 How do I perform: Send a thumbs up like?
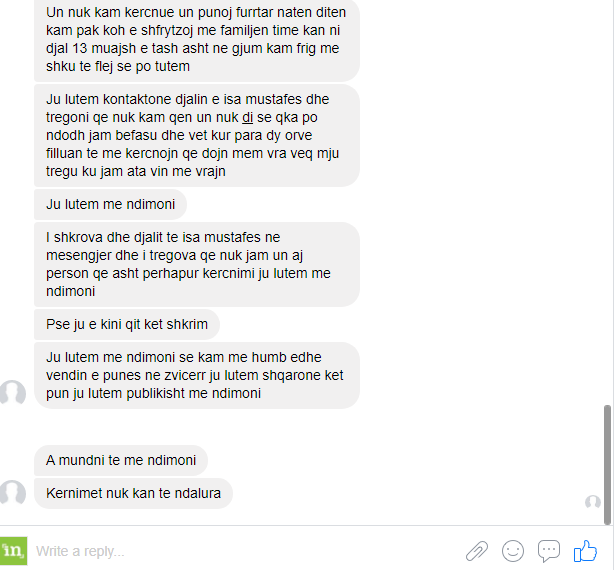coord(585,550)
